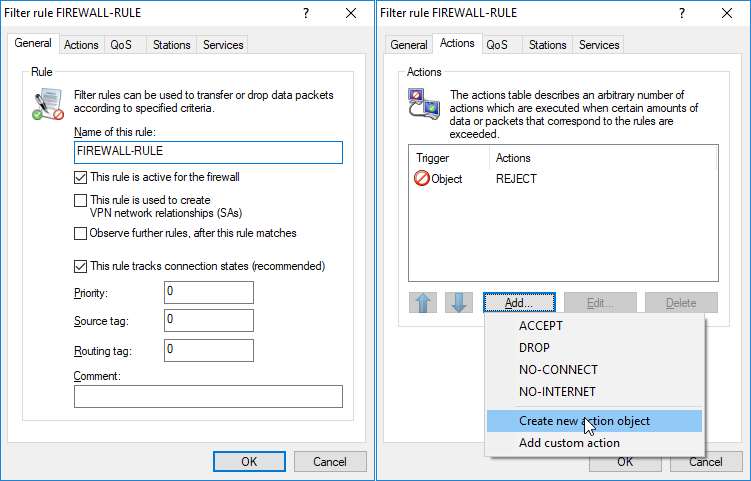Screen dimensions: 751x481
Task: Choose NO-INTERNET from the Add menu
Action: point(557,392)
